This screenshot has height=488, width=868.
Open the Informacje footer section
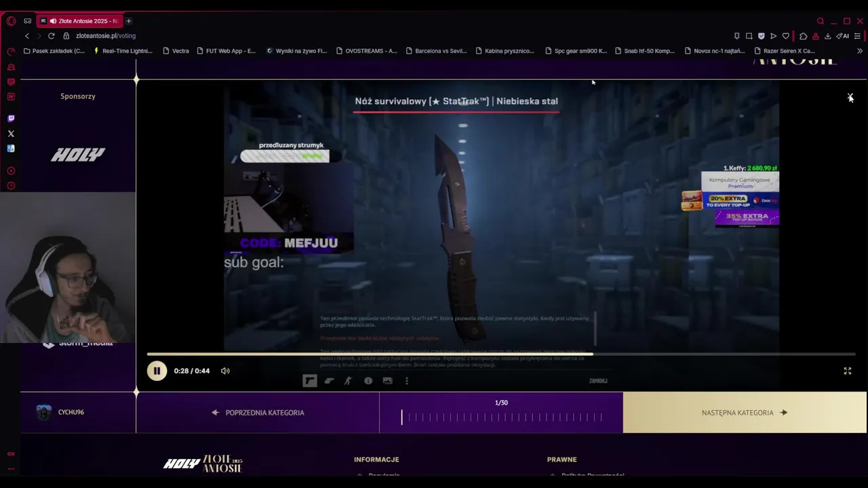coord(376,460)
